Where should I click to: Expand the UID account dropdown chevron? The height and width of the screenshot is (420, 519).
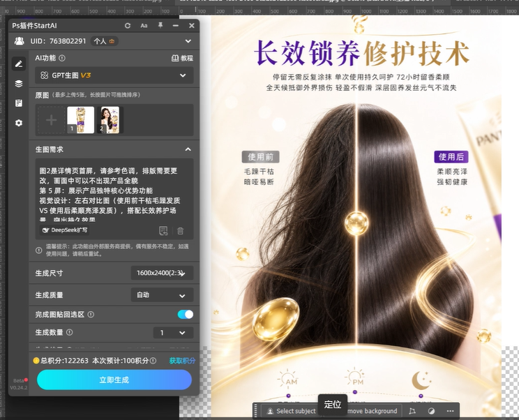point(188,41)
